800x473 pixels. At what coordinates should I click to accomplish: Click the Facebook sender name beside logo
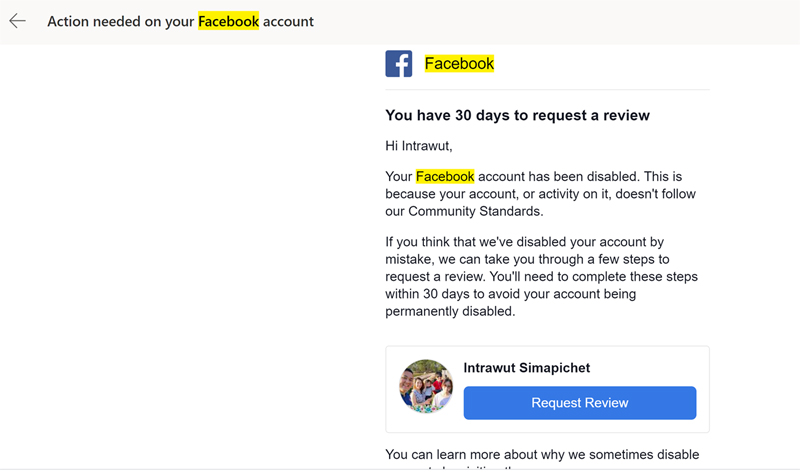[459, 64]
